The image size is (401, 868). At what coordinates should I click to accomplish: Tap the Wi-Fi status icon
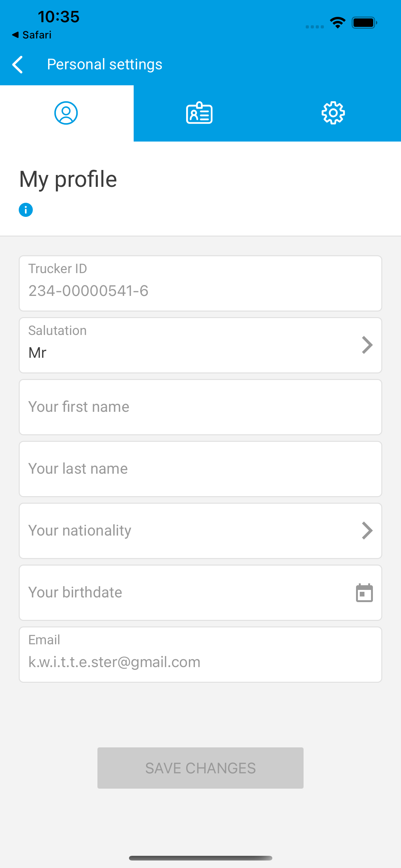[338, 23]
